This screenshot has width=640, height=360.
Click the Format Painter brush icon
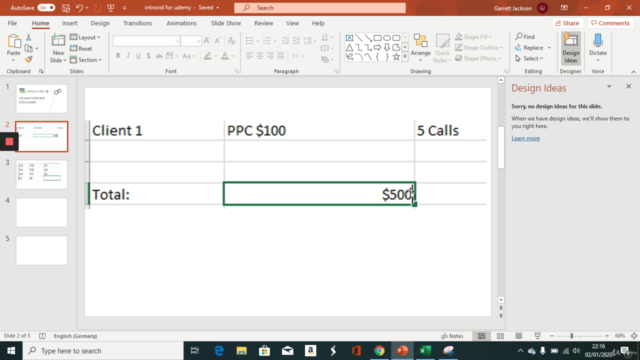(29, 60)
